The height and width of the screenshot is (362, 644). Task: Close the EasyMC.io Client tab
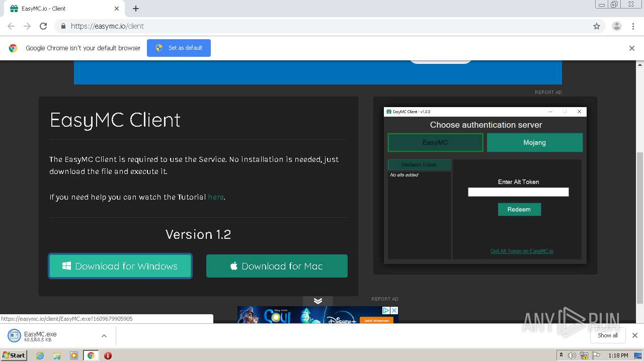[x=117, y=9]
